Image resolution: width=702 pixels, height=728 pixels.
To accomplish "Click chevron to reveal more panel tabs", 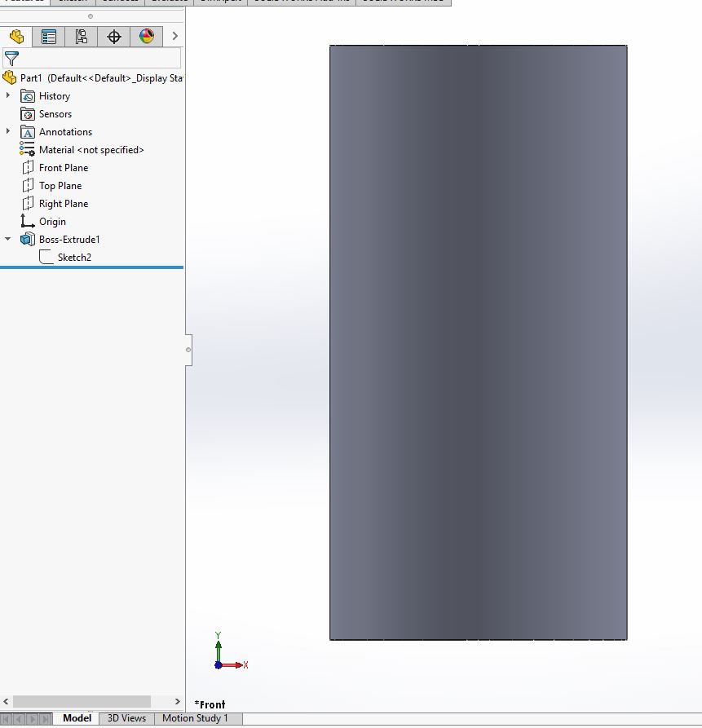I will click(x=174, y=36).
